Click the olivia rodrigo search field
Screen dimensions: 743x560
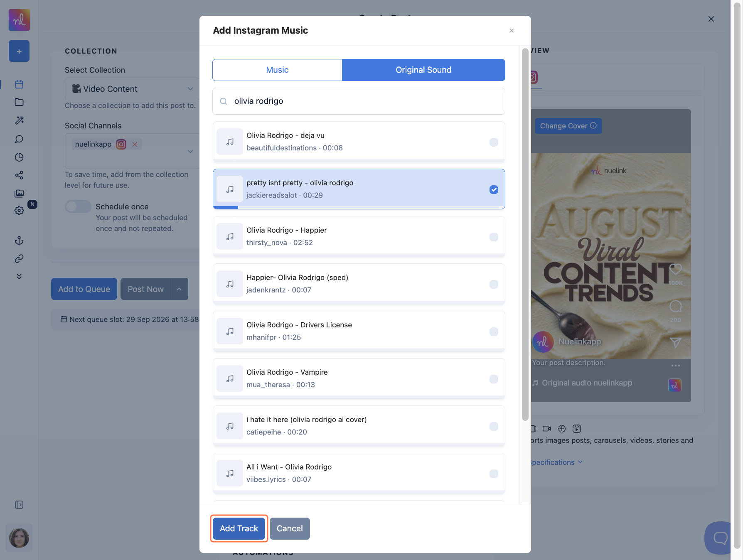pos(359,101)
